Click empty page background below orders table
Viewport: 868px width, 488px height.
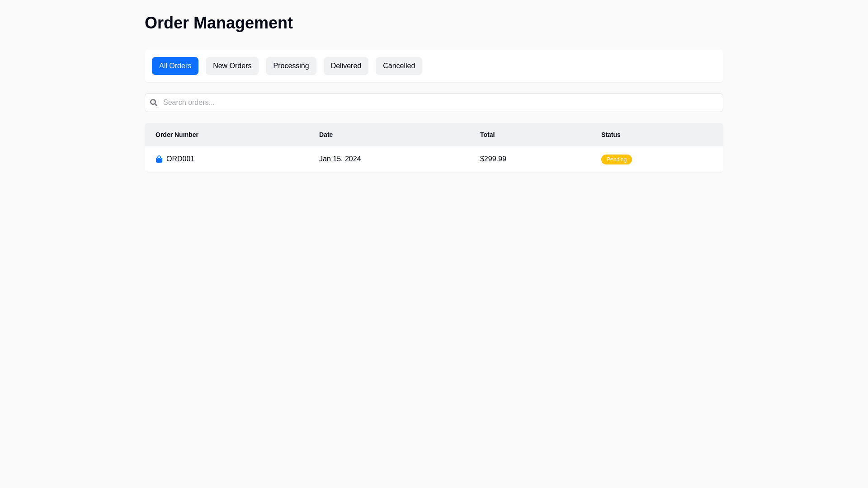(434, 316)
